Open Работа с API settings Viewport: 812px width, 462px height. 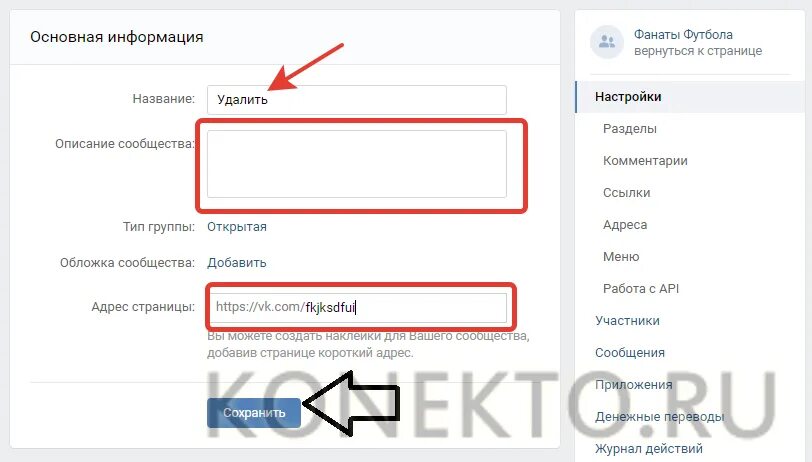pos(641,288)
